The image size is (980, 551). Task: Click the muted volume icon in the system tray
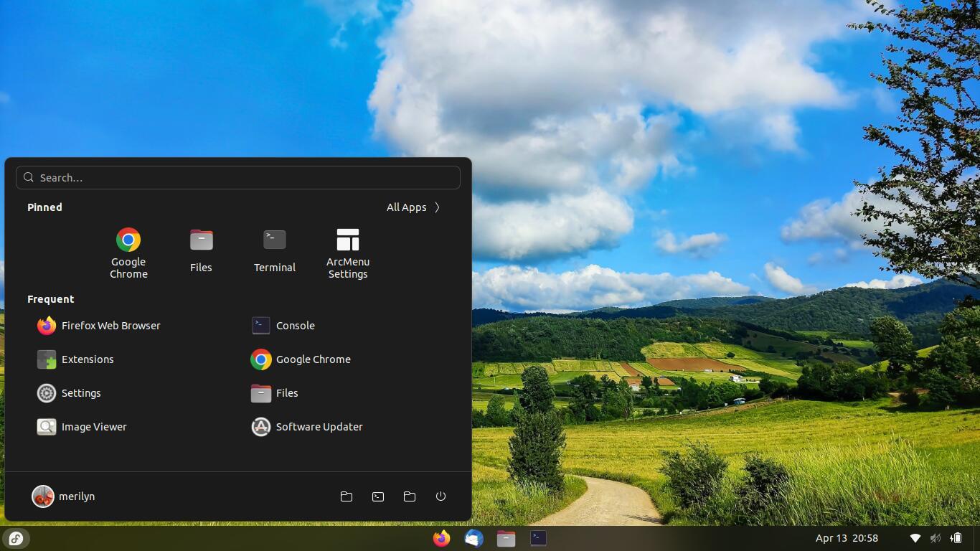click(936, 538)
